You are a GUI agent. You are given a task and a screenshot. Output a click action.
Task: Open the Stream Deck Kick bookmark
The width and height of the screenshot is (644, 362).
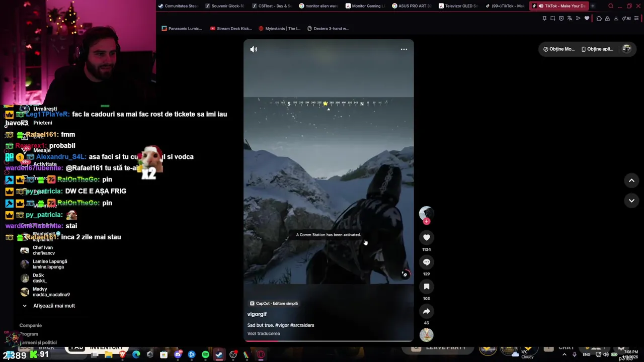point(230,29)
